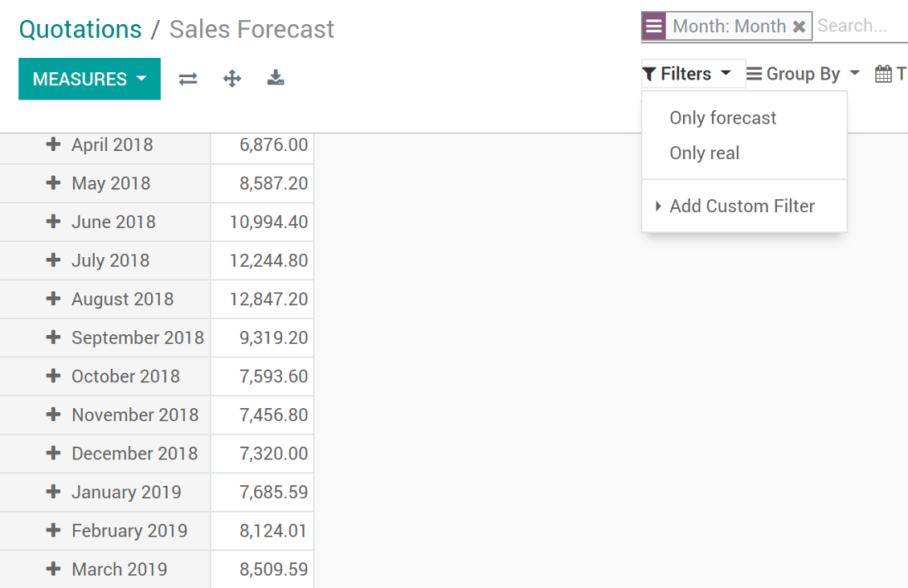Toggle the Only real filter
This screenshot has height=588, width=908.
(705, 153)
